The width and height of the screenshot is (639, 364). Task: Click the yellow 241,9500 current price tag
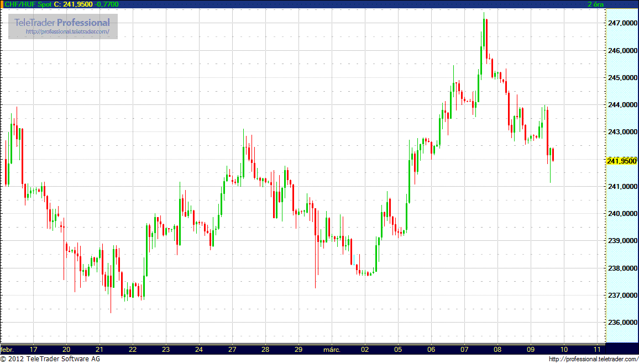coord(621,161)
